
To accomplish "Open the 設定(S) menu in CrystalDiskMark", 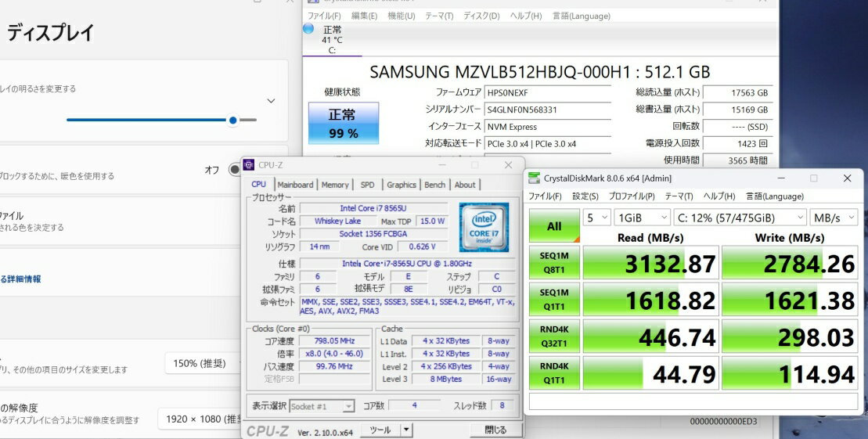I will tap(585, 196).
